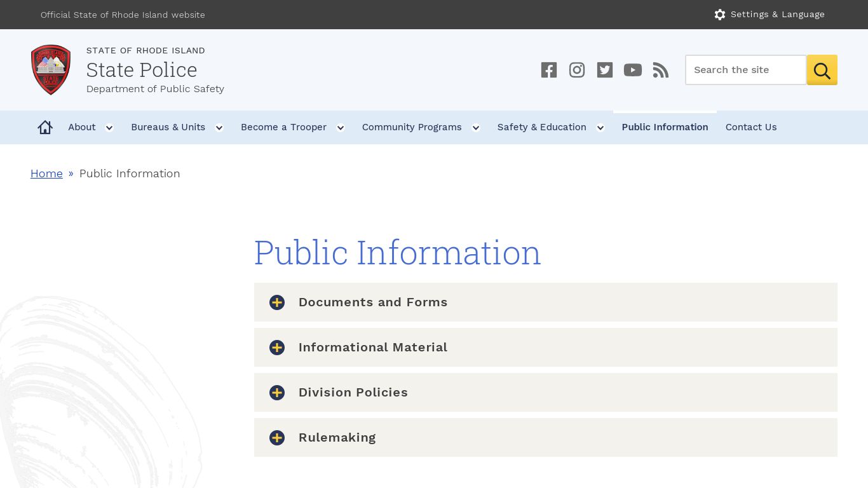Open the State Police Twitter feed
Image resolution: width=868 pixels, height=488 pixels.
pyautogui.click(x=605, y=70)
